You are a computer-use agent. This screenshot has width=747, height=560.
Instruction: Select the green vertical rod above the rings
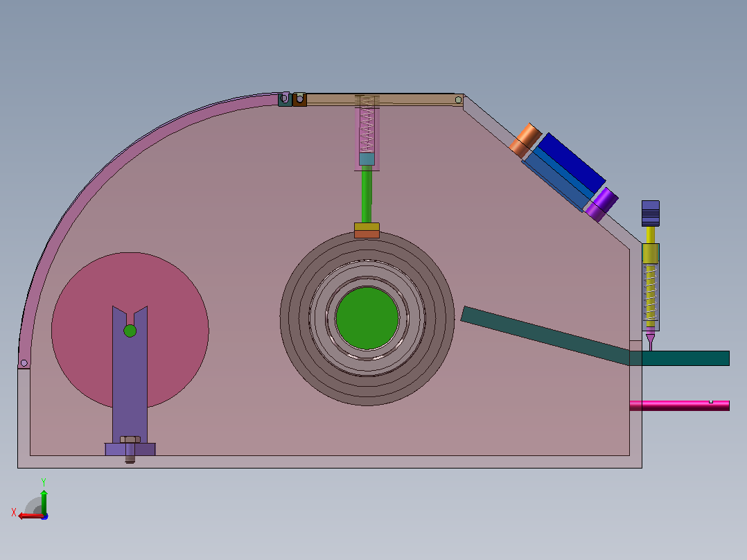(367, 194)
